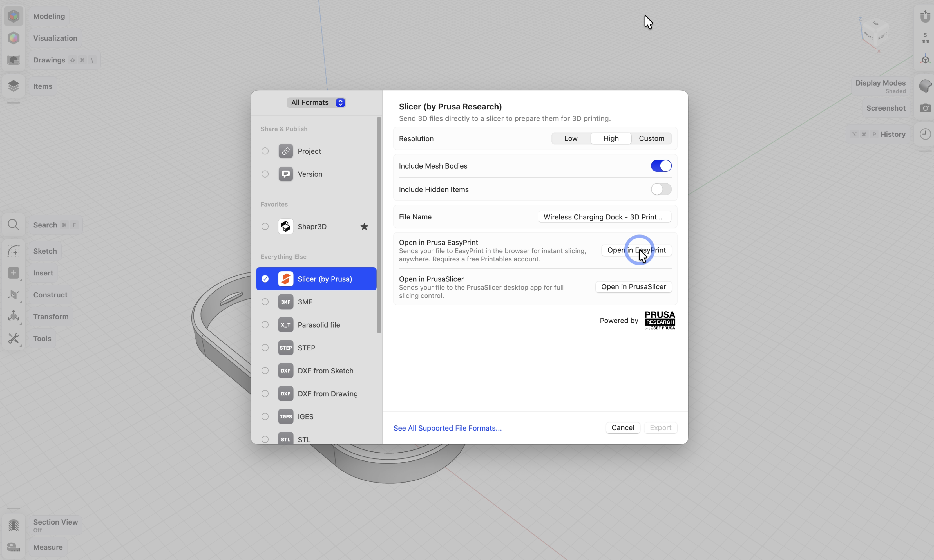Click the snapping magnet icon
The height and width of the screenshot is (560, 934).
click(x=925, y=16)
